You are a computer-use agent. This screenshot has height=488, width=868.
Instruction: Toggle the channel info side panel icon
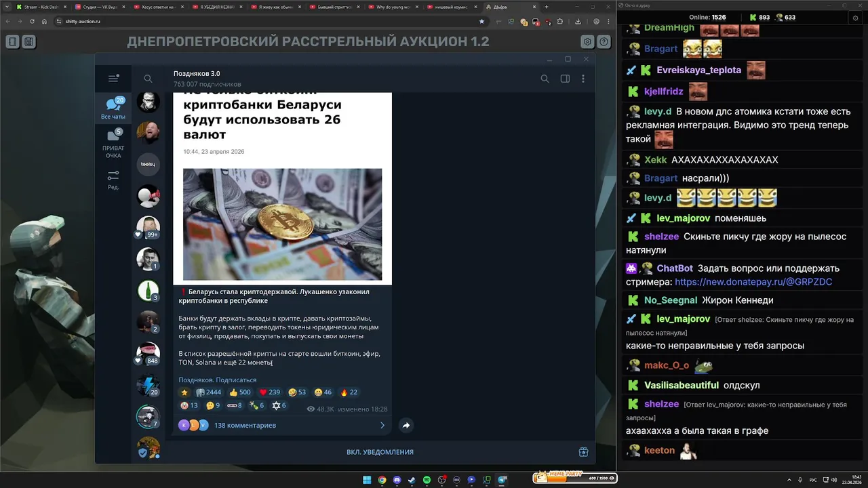565,79
